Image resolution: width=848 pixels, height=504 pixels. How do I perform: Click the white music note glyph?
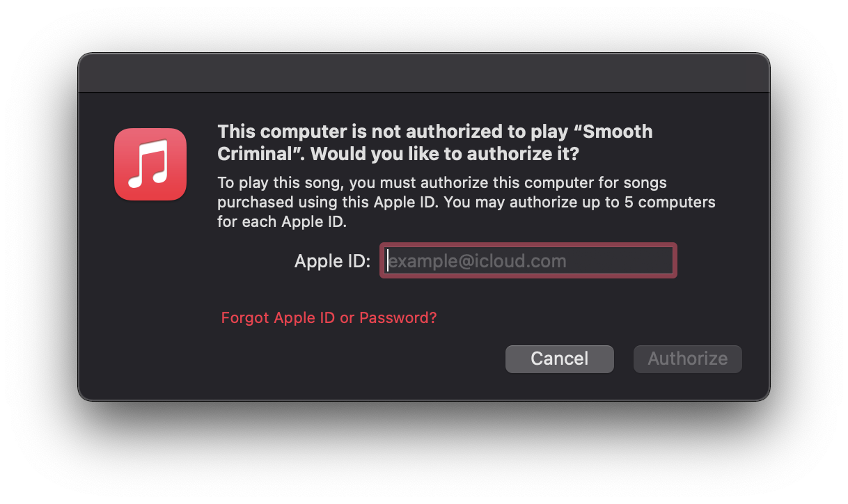pyautogui.click(x=150, y=164)
